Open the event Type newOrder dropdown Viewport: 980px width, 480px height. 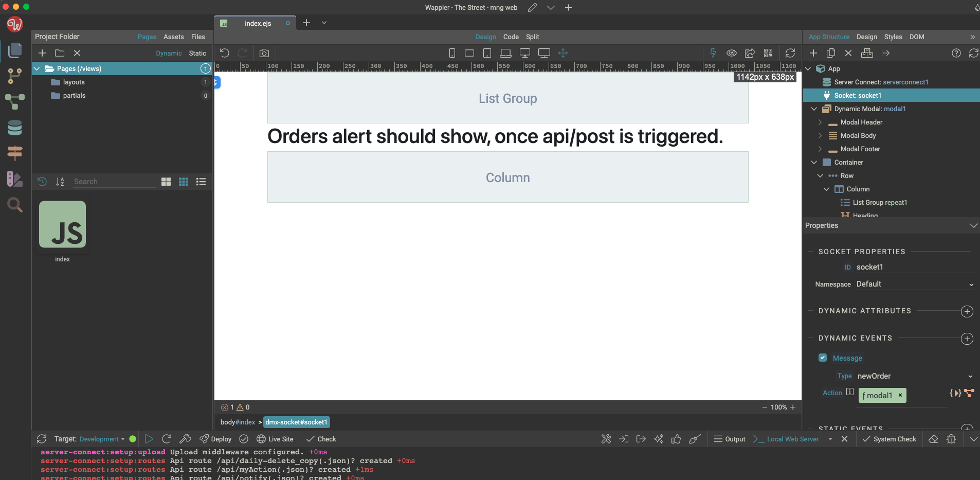point(914,376)
